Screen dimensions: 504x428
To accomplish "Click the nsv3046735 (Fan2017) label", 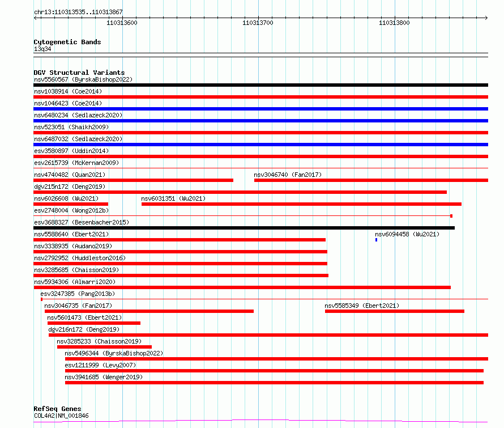I will point(78,306).
